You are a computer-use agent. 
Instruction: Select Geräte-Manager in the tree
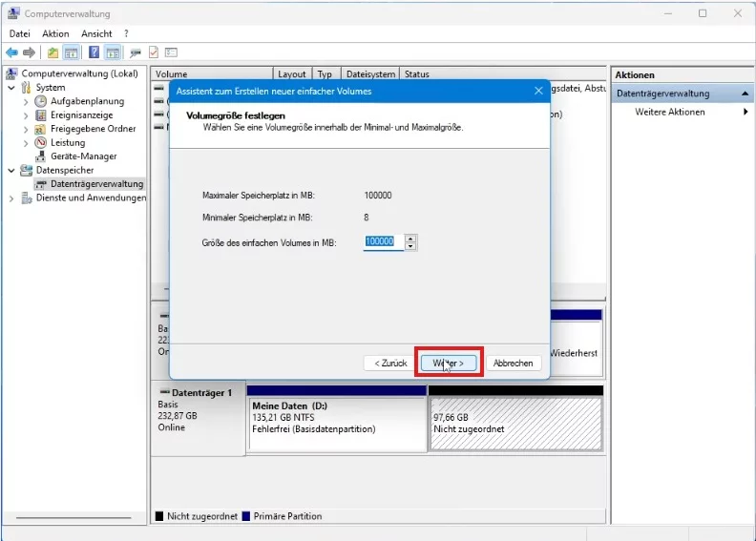(84, 156)
